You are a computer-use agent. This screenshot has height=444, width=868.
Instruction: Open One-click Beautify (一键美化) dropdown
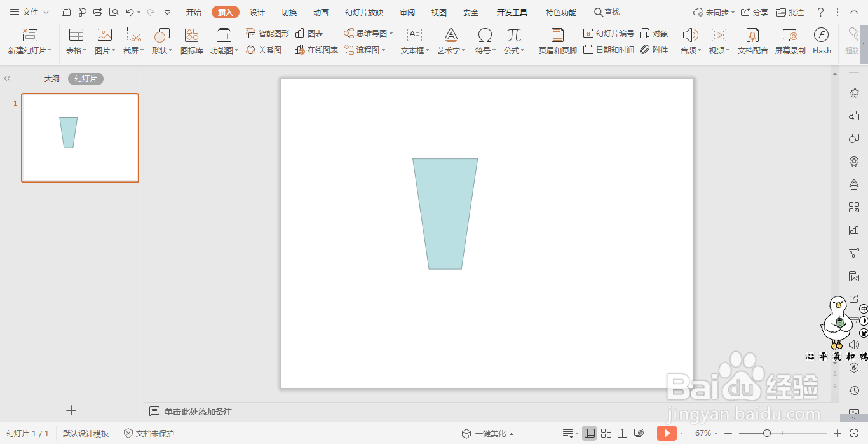[x=487, y=433]
